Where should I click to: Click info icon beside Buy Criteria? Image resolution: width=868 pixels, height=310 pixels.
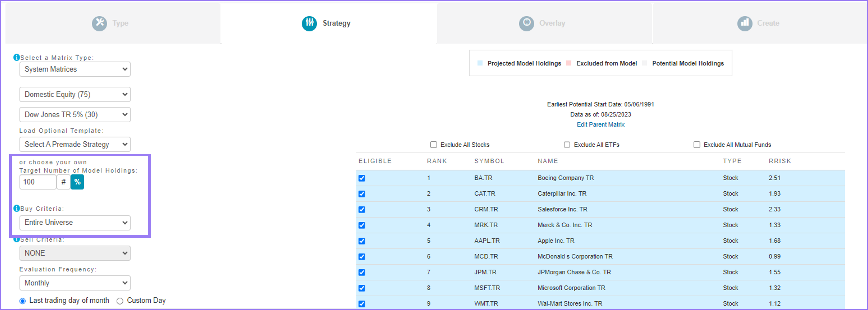click(x=16, y=208)
